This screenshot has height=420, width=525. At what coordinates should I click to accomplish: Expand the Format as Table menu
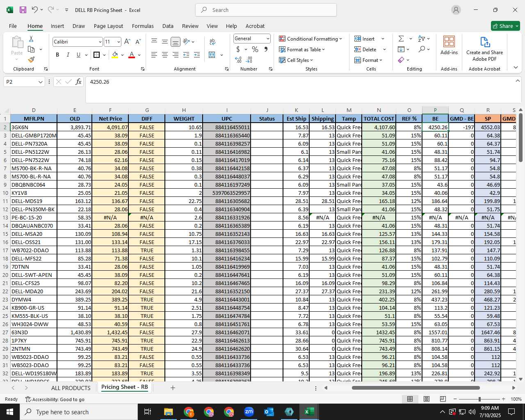tap(302, 49)
